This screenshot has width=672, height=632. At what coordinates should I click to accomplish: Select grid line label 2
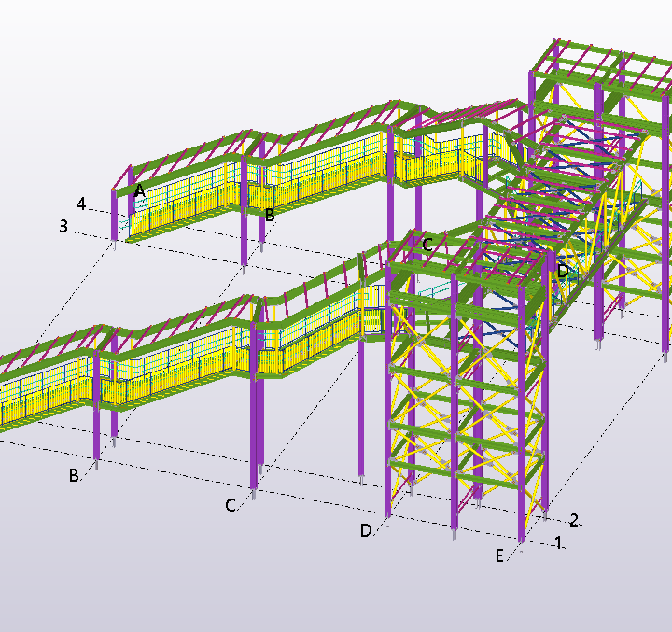pos(575,520)
